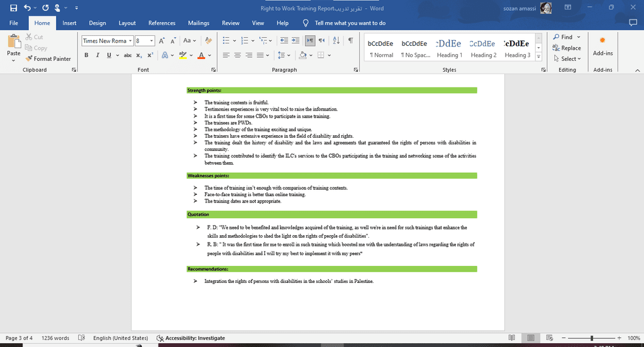Screen dimensions: 644x347
Task: Click the Replace button
Action: click(567, 48)
